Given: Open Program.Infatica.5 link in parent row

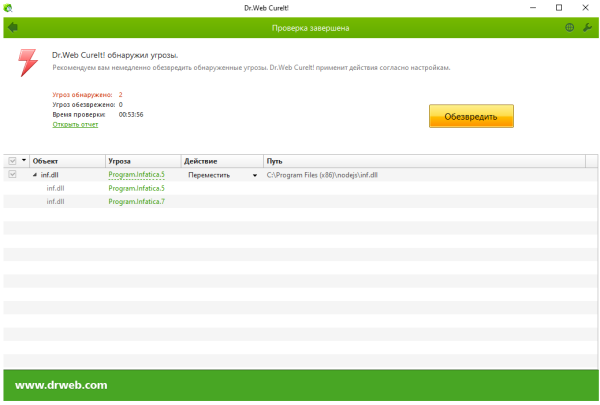Looking at the screenshot, I should point(136,175).
